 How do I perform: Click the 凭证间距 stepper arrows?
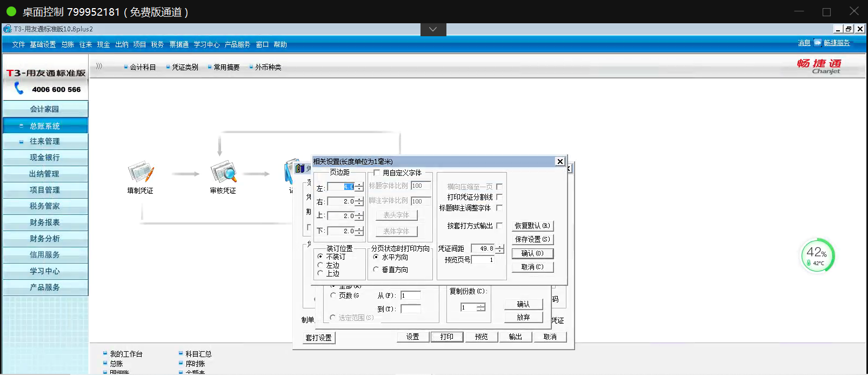point(500,249)
